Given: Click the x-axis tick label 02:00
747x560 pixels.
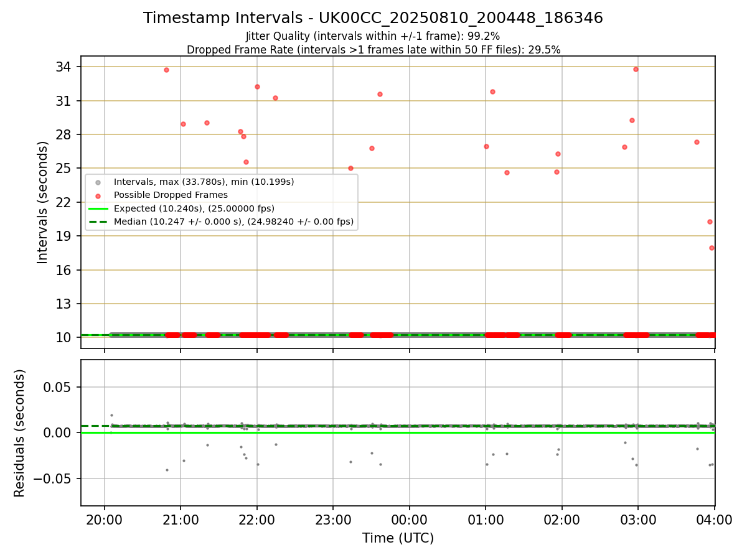Looking at the screenshot, I should click(x=562, y=520).
